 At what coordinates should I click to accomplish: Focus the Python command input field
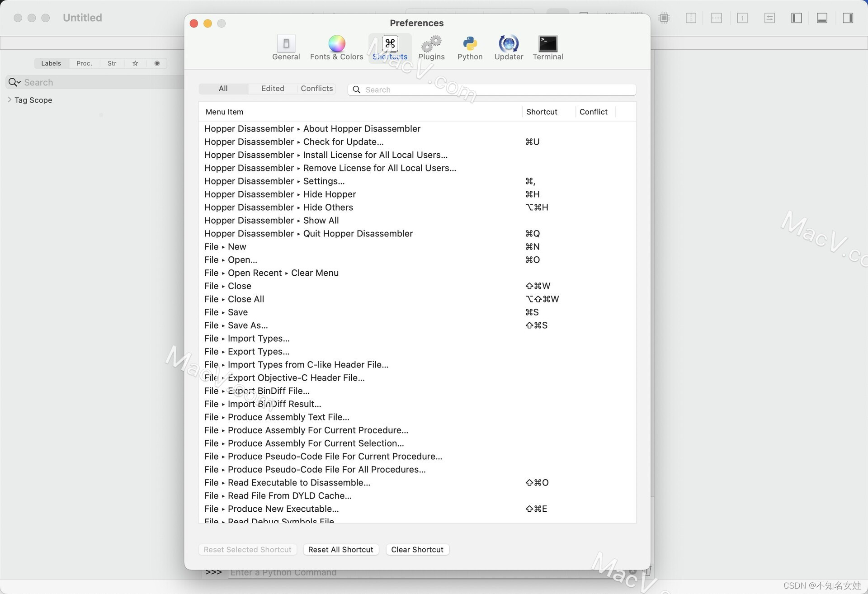pyautogui.click(x=427, y=572)
